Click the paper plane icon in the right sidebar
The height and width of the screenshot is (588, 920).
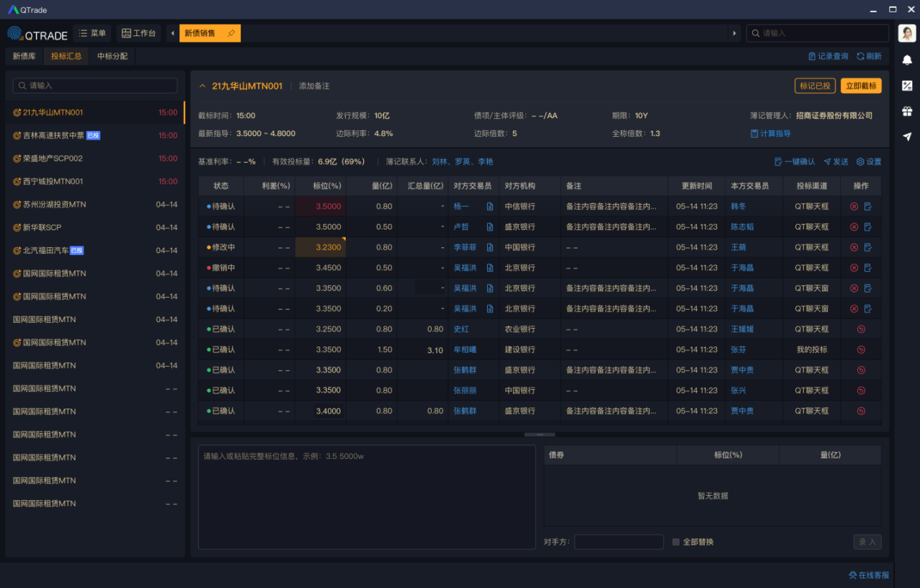click(907, 137)
